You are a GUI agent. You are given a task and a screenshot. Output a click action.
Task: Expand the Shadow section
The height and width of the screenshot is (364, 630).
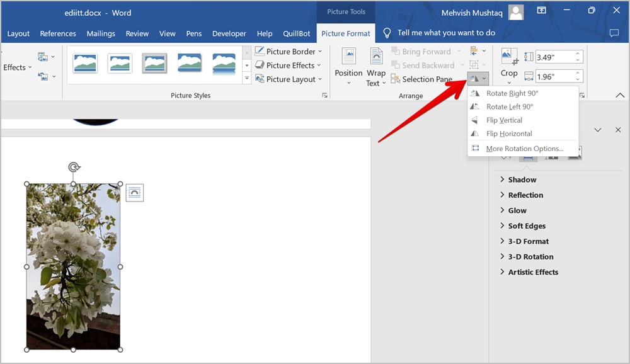tap(522, 179)
